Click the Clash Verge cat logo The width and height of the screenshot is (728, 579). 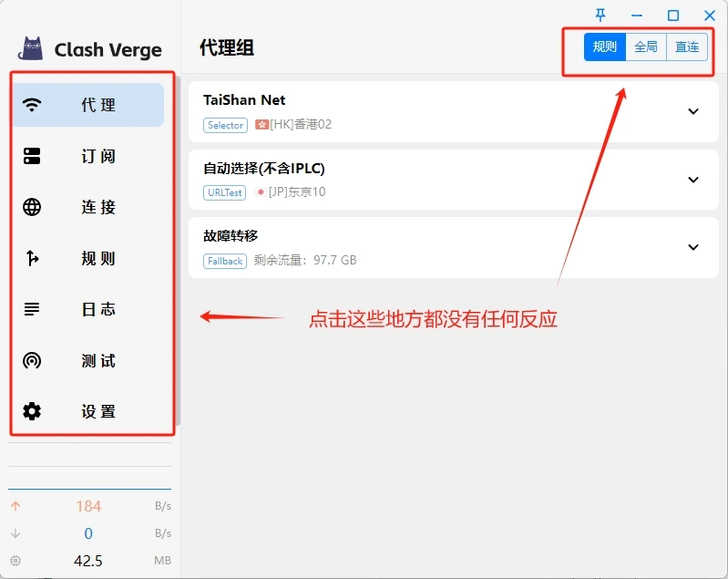(31, 48)
